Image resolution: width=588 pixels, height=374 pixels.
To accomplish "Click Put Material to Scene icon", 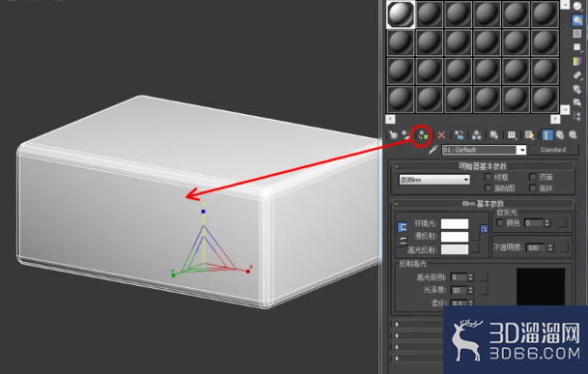I will point(406,134).
